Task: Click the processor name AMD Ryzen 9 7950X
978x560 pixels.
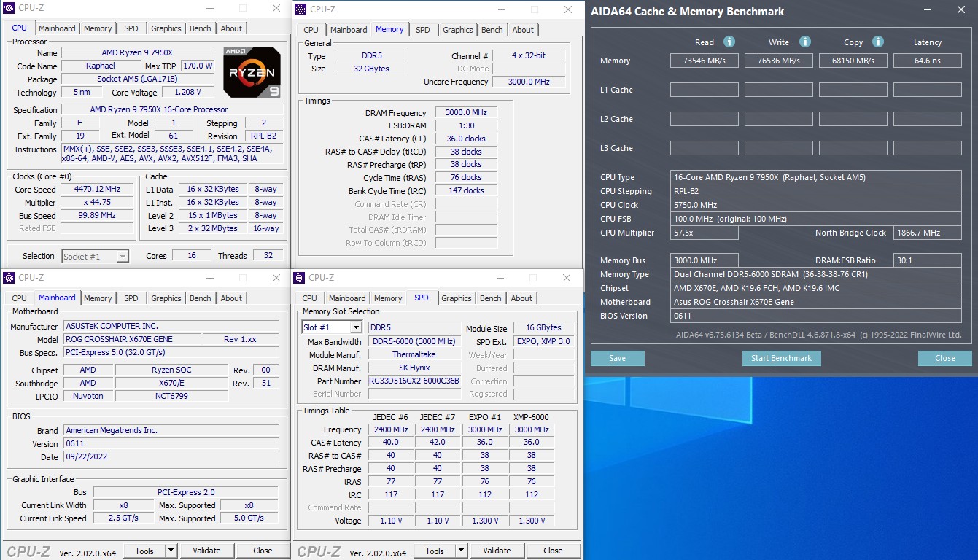Action: [139, 53]
